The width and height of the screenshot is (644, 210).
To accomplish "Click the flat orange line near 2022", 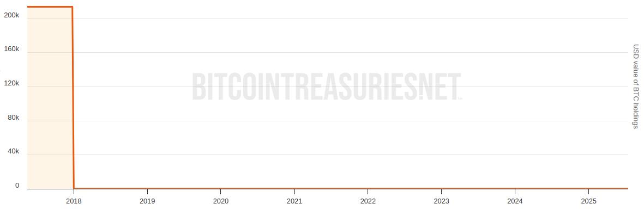I will pyautogui.click(x=368, y=188).
